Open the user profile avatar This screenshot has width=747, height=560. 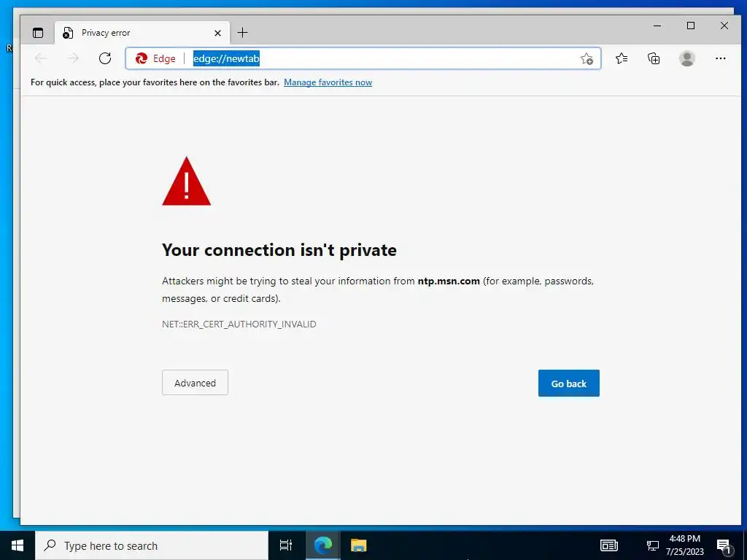686,58
